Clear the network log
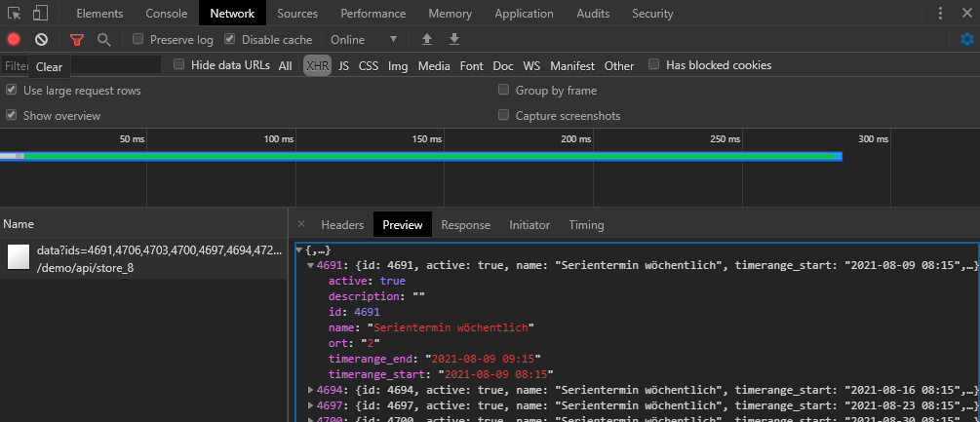The height and width of the screenshot is (422, 980). coord(41,40)
